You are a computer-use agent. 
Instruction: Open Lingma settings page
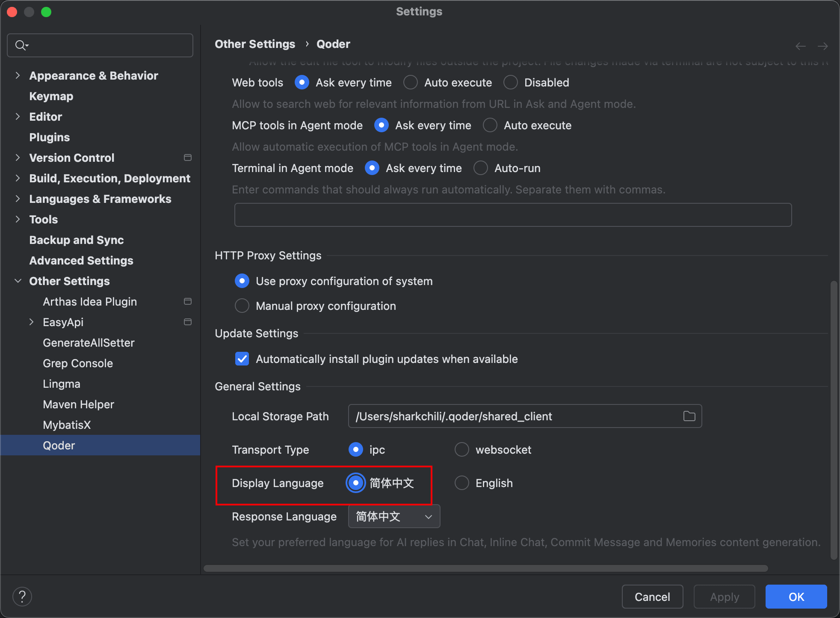point(62,383)
